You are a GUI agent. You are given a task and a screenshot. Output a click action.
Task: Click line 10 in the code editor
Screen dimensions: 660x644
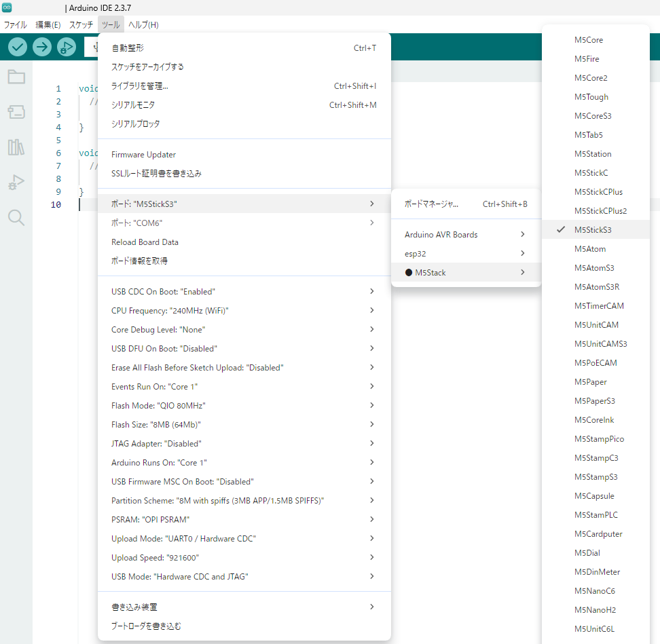pyautogui.click(x=204, y=205)
